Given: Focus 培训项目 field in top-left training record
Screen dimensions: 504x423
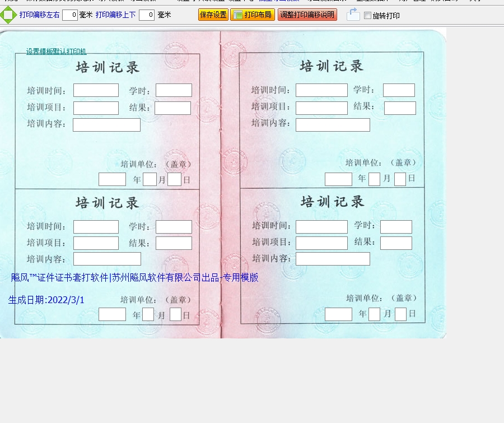Looking at the screenshot, I should (96, 108).
